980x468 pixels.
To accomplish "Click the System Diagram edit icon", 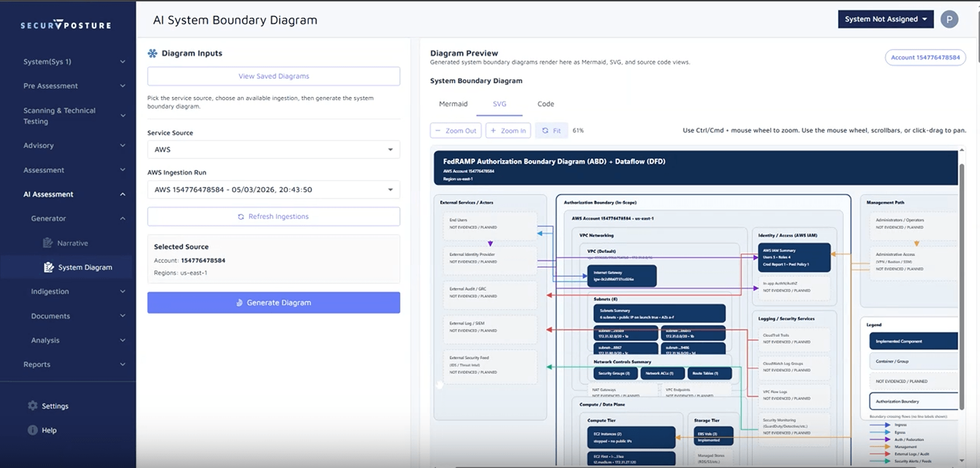I will [49, 267].
